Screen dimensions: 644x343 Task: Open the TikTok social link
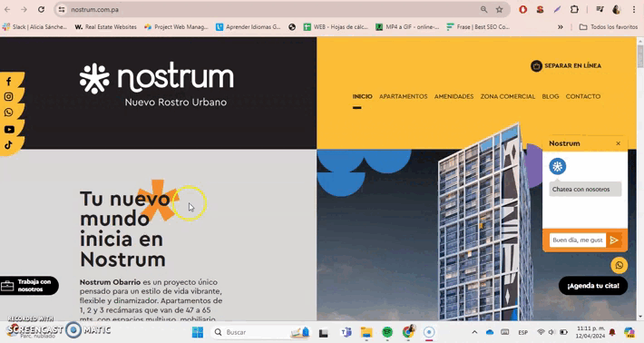click(x=9, y=144)
